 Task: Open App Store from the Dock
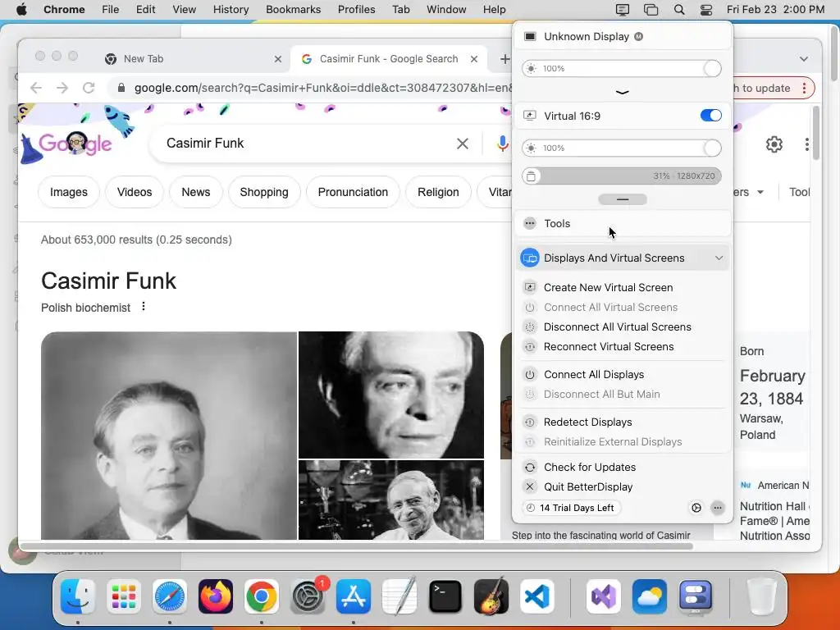[353, 596]
